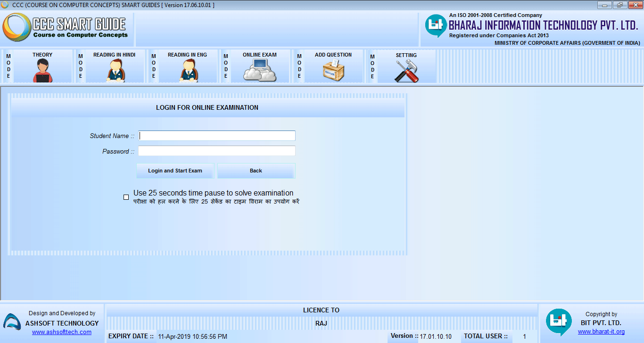644x343 pixels.
Task: Click the total user count value 1
Action: (524, 336)
